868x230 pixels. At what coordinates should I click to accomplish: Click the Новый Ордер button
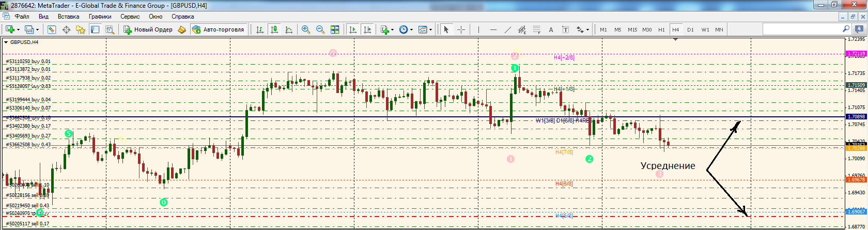pos(148,29)
